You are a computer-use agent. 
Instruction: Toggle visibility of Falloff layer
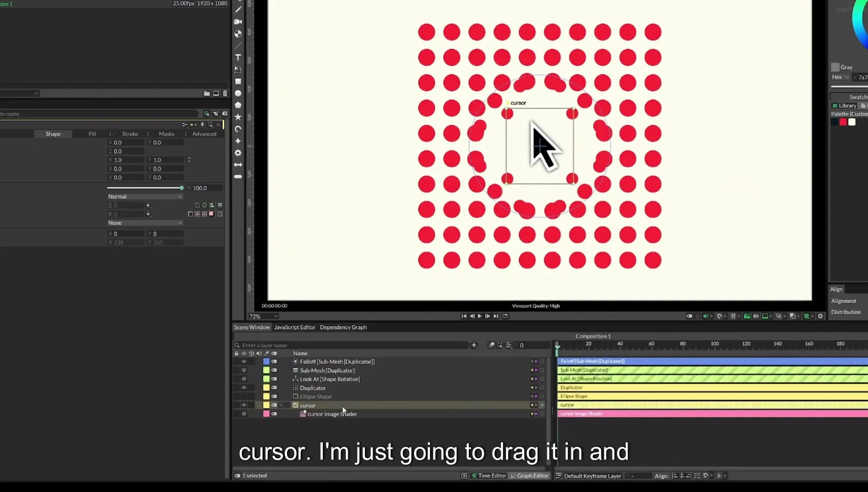pyautogui.click(x=244, y=361)
